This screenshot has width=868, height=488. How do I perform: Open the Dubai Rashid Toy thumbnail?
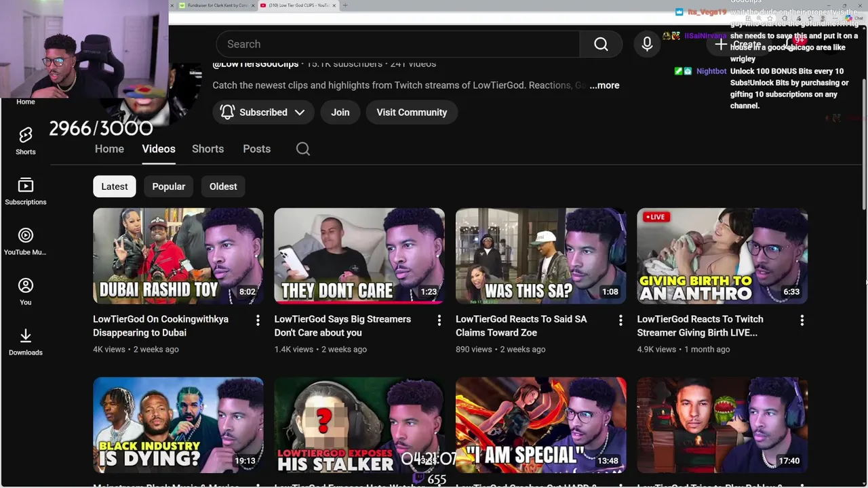tap(178, 256)
